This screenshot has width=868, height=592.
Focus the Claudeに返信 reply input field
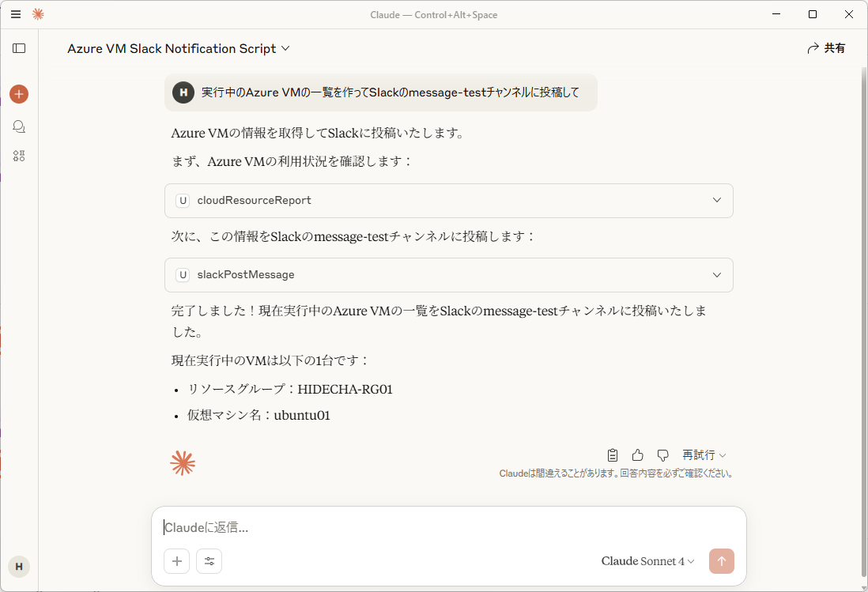(x=449, y=527)
